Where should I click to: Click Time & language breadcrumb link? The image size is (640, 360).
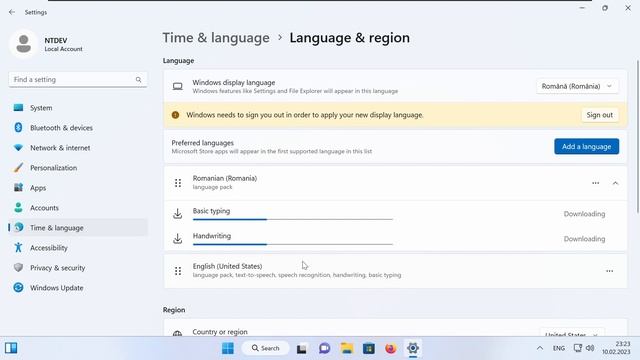point(216,38)
